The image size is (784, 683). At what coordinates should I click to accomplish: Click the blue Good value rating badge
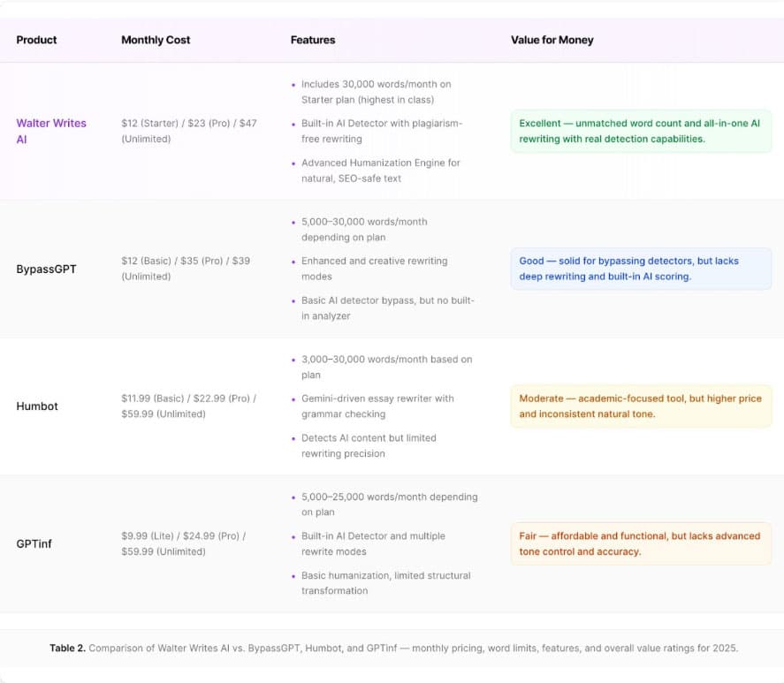pyautogui.click(x=641, y=269)
